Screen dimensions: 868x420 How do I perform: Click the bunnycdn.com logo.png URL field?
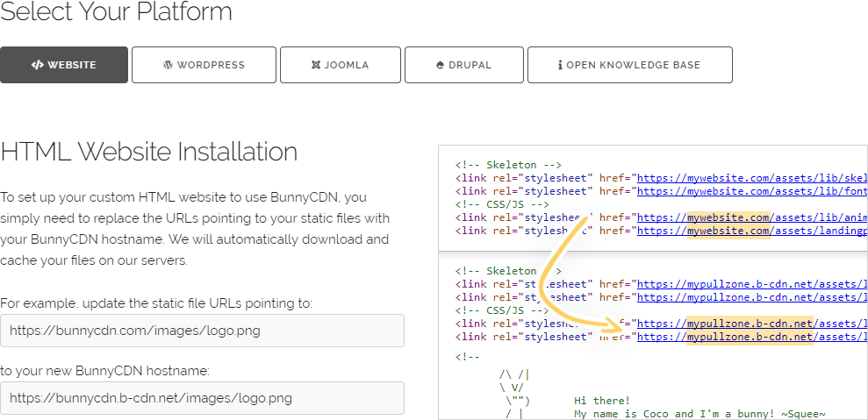point(202,331)
